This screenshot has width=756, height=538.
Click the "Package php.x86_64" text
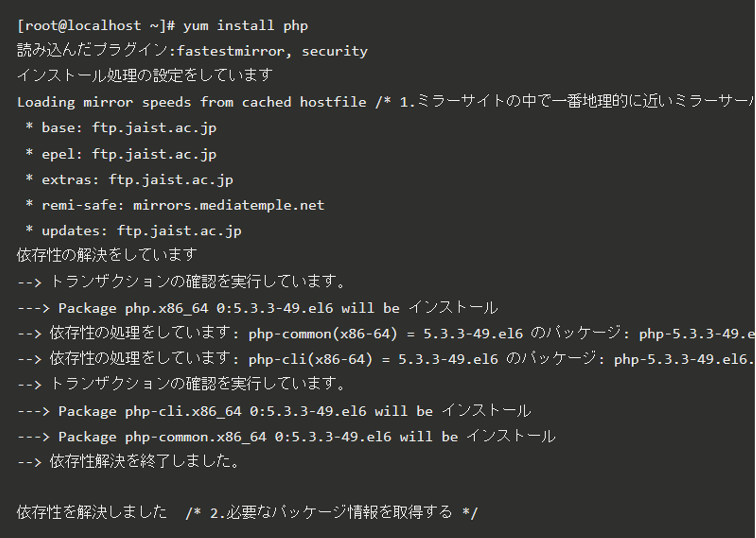tap(133, 308)
